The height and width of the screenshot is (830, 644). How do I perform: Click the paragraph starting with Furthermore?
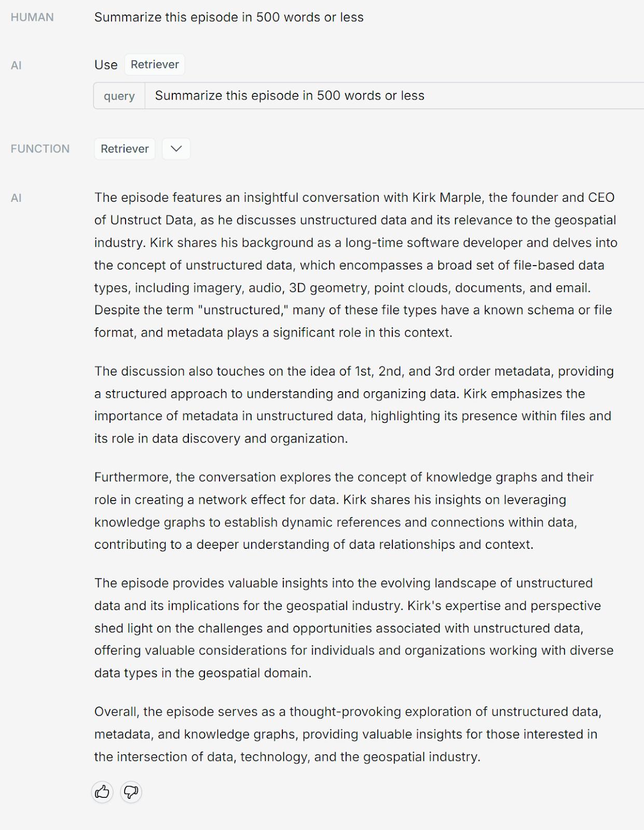pos(342,510)
